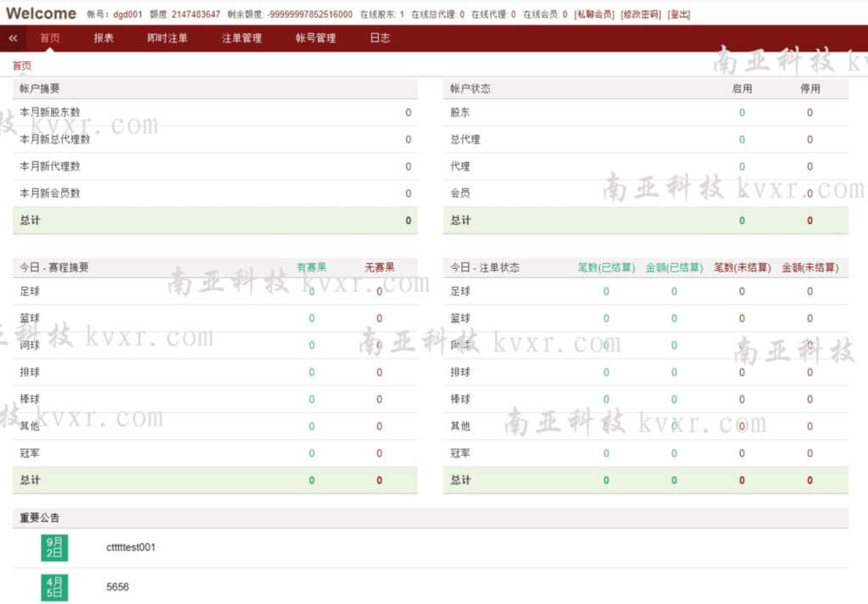Viewport: 868px width, 604px height.
Task: Open the 注单管理 menu
Action: 242,38
